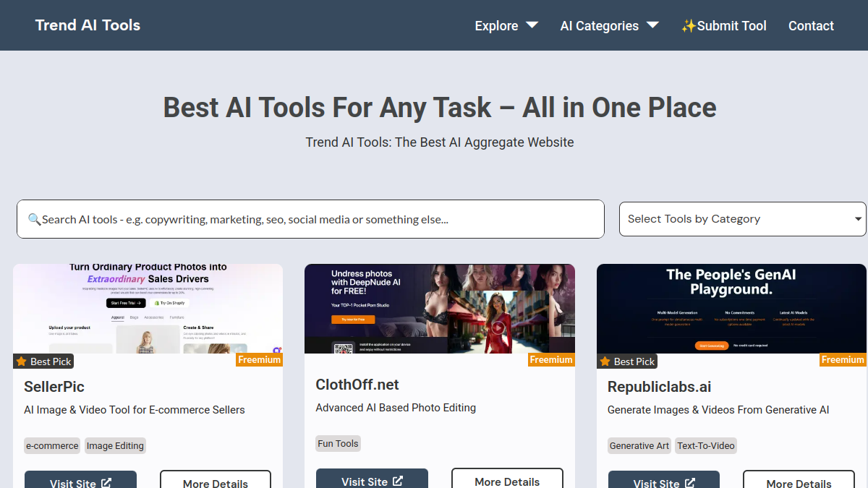Image resolution: width=868 pixels, height=488 pixels.
Task: Open the AI Categories menu
Action: [x=609, y=25]
